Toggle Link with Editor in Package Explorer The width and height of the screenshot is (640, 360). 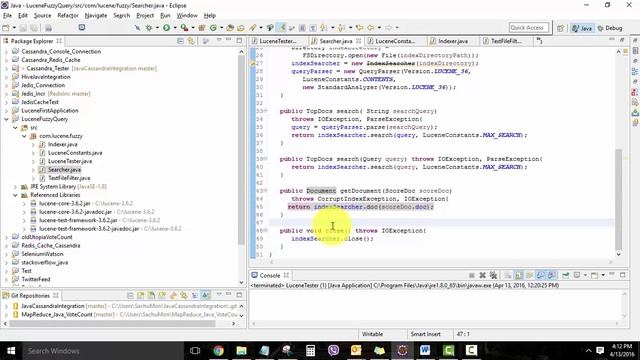[191, 41]
